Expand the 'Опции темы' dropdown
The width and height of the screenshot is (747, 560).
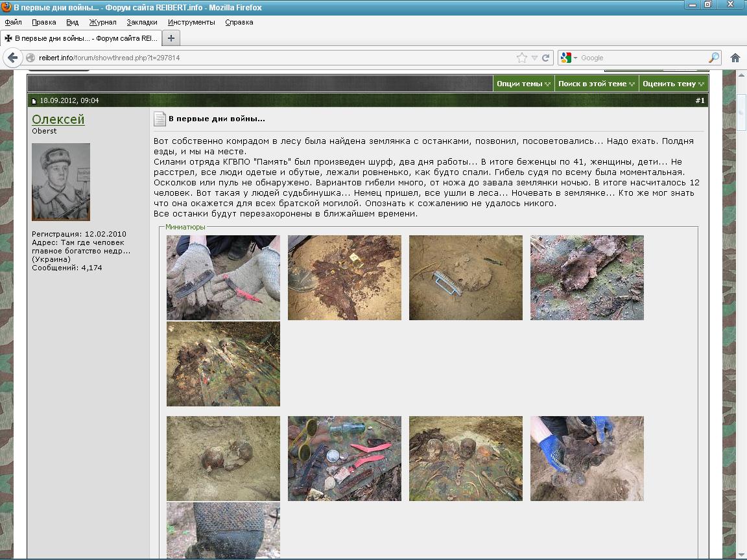pyautogui.click(x=523, y=84)
